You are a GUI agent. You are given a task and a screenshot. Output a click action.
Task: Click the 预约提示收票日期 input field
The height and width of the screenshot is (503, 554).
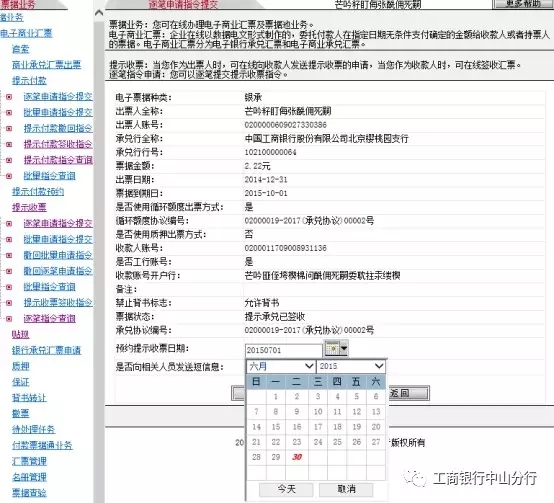(x=283, y=350)
